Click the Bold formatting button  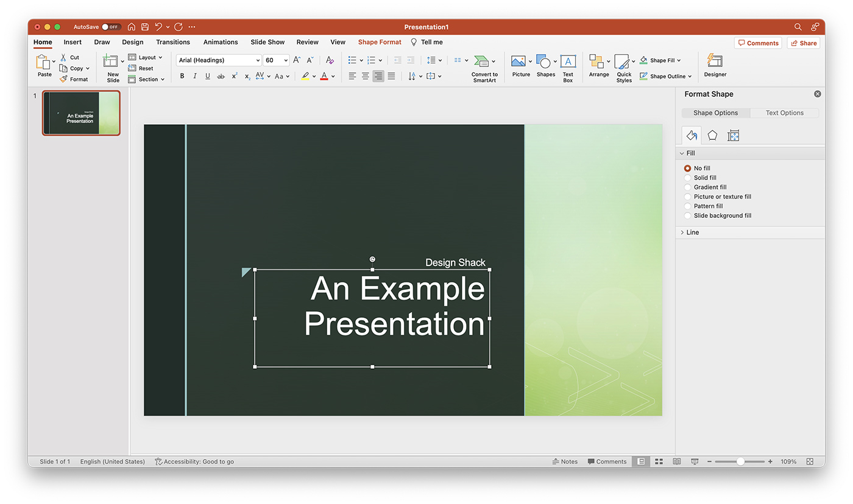click(182, 76)
